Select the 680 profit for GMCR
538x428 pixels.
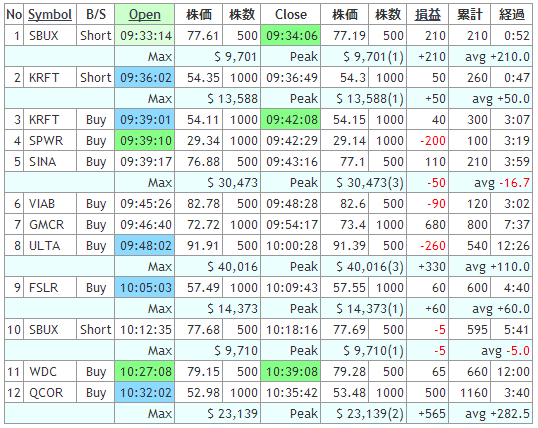tap(435, 225)
